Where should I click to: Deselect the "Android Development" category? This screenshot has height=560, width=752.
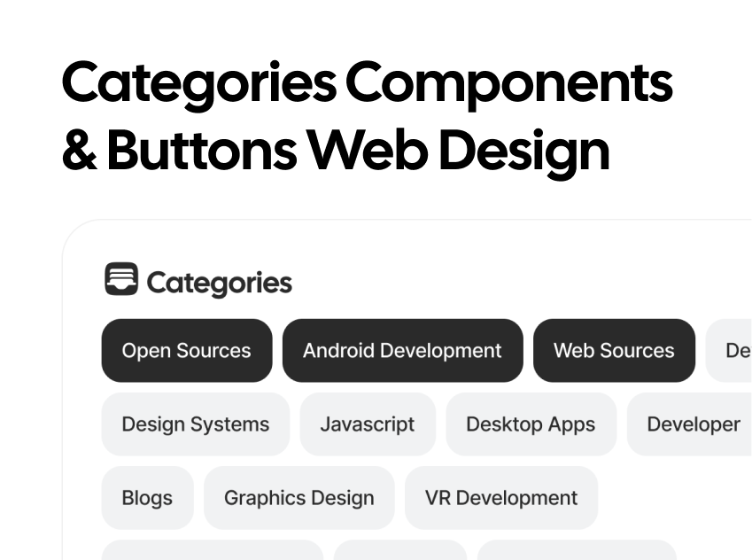point(402,350)
